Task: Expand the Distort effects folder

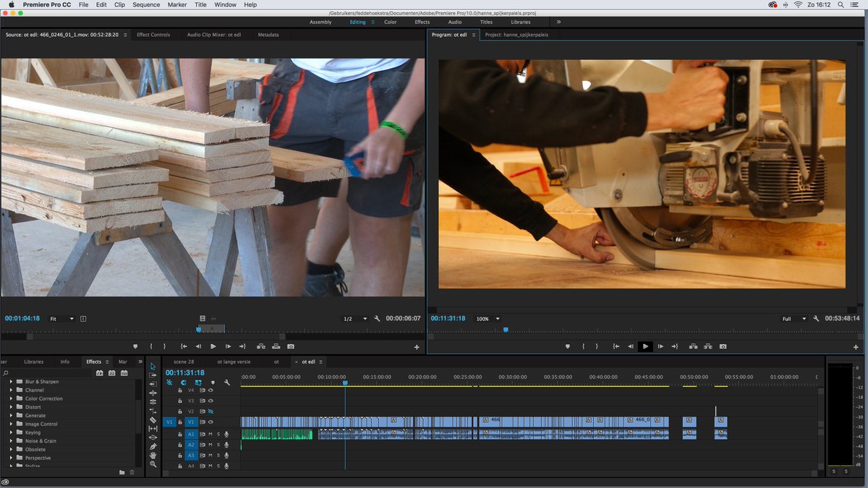Action: pyautogui.click(x=11, y=407)
